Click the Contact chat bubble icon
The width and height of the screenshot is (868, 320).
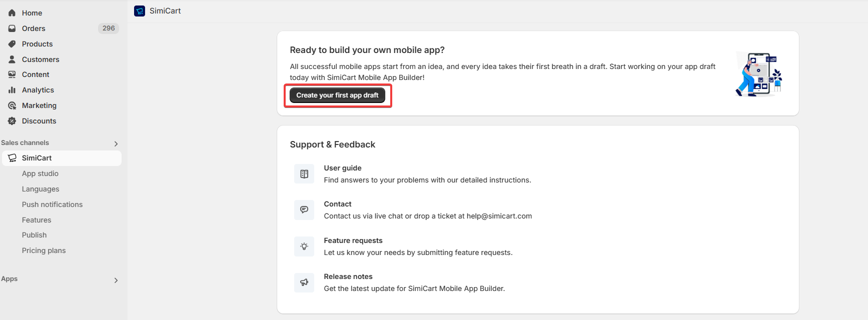point(304,210)
